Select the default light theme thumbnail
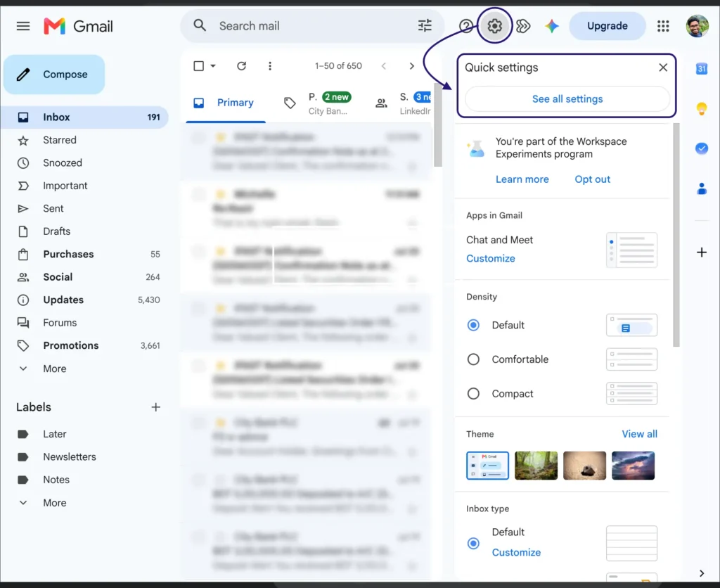720x588 pixels. point(487,466)
